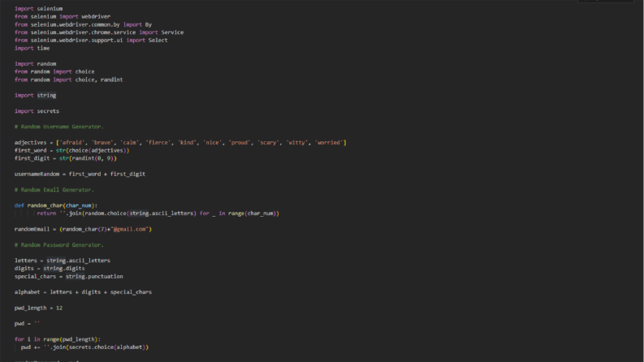The height and width of the screenshot is (362, 644).
Task: Click the 'letters = string.ascii_letters' line
Action: (63, 261)
